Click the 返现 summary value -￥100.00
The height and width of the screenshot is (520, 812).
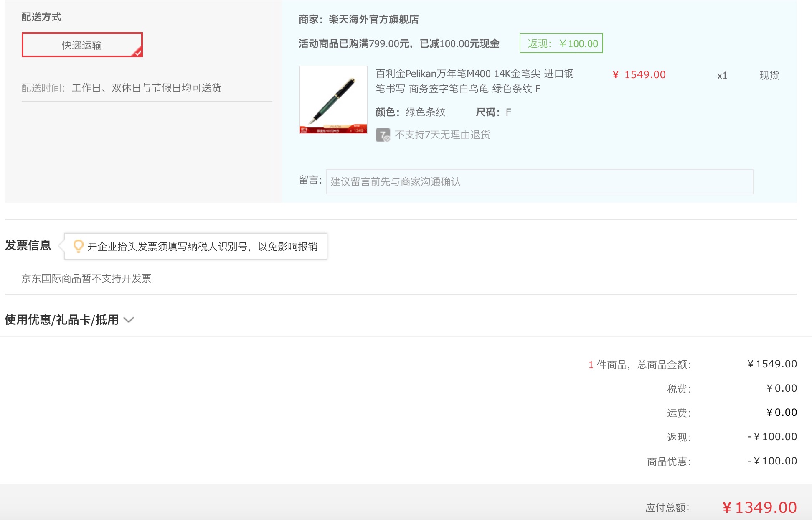pyautogui.click(x=772, y=437)
